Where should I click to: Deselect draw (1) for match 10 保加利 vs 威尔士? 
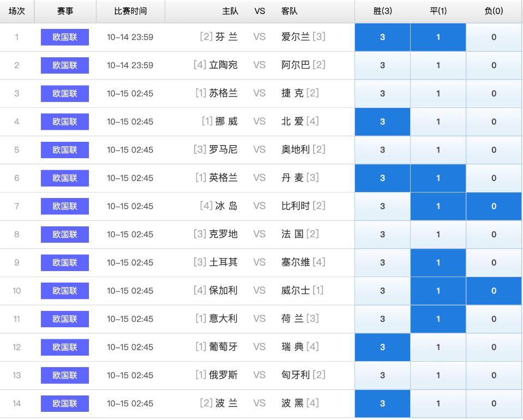[x=438, y=291]
